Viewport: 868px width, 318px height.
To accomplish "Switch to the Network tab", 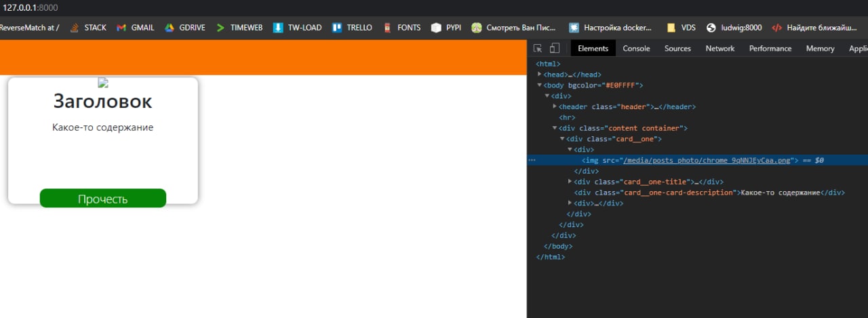I will coord(719,48).
